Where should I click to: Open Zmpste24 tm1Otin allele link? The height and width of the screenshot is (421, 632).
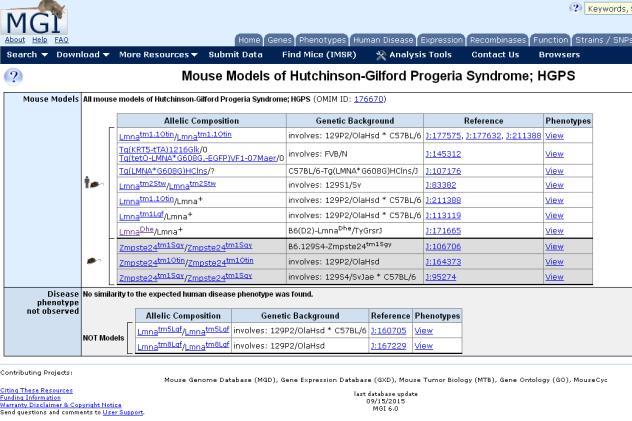point(186,262)
